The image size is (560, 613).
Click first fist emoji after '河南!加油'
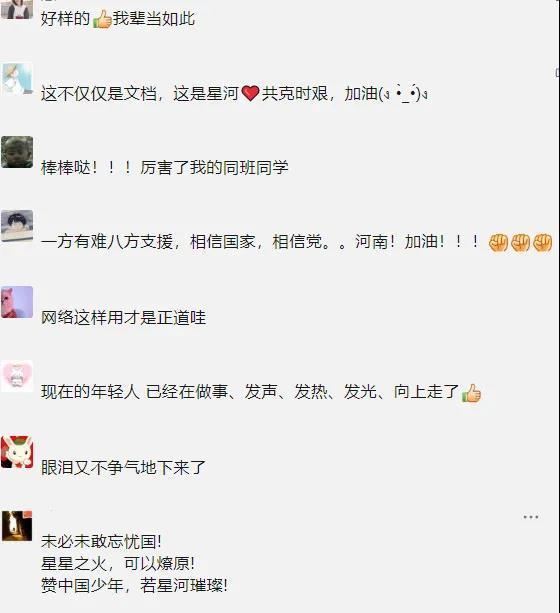pos(498,242)
